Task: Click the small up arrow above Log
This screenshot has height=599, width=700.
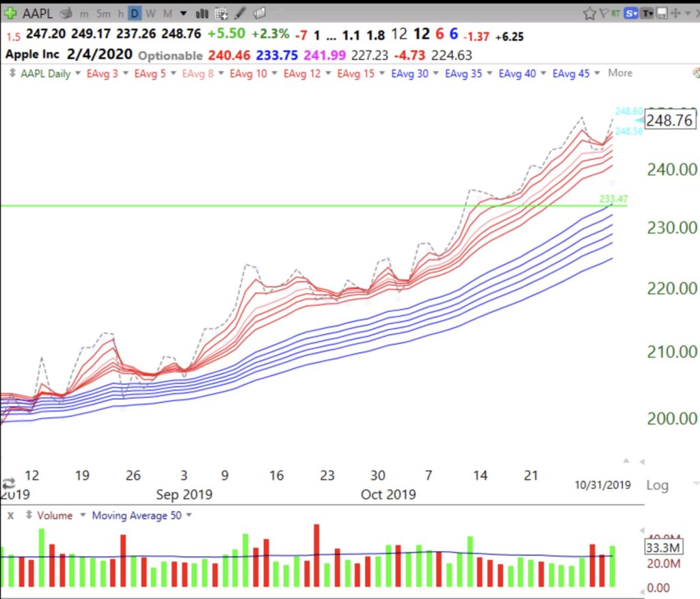Action: tap(626, 460)
